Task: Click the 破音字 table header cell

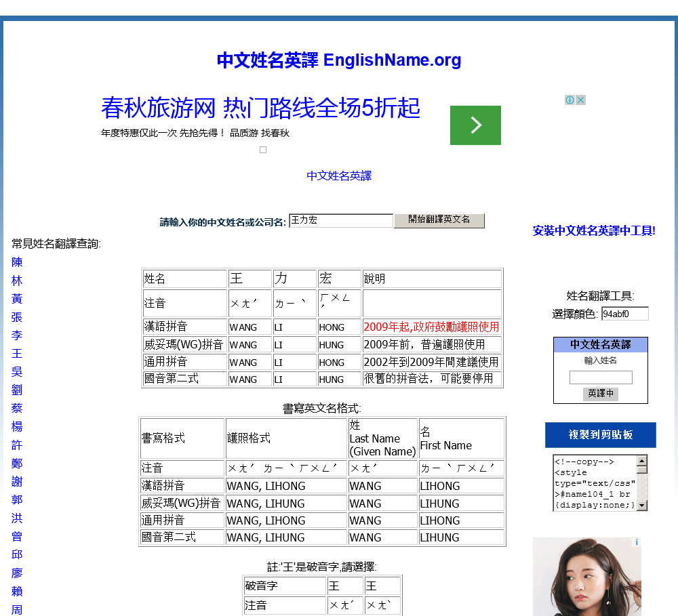Action: coord(285,586)
